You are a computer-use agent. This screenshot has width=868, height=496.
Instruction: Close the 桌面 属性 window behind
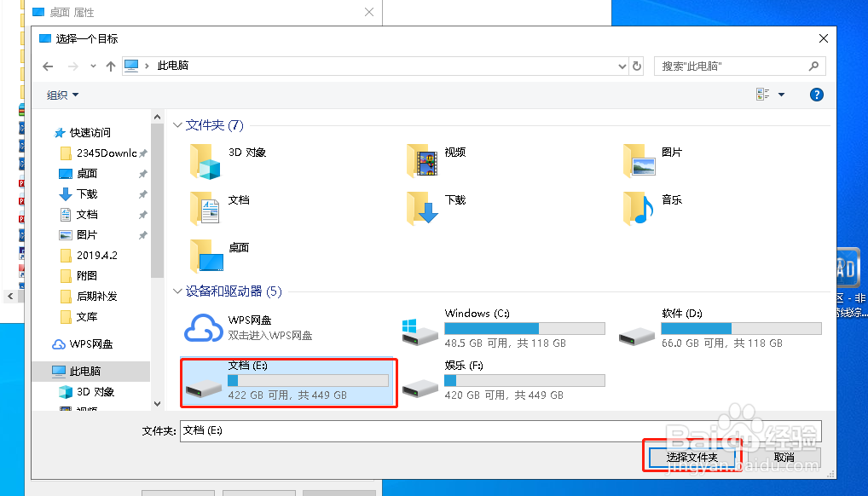tap(369, 12)
